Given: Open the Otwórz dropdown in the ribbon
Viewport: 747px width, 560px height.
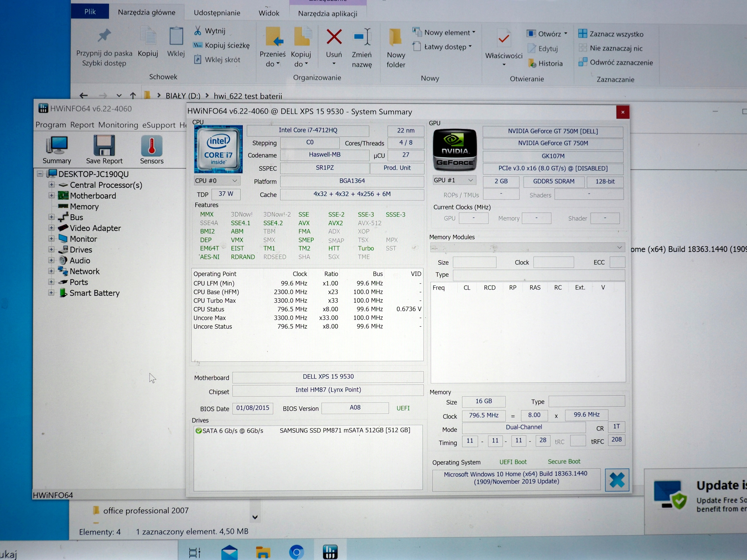Looking at the screenshot, I should 547,34.
